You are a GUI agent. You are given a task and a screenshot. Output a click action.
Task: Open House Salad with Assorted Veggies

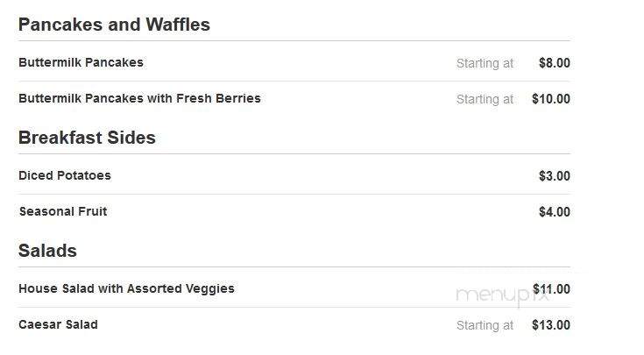pyautogui.click(x=126, y=289)
